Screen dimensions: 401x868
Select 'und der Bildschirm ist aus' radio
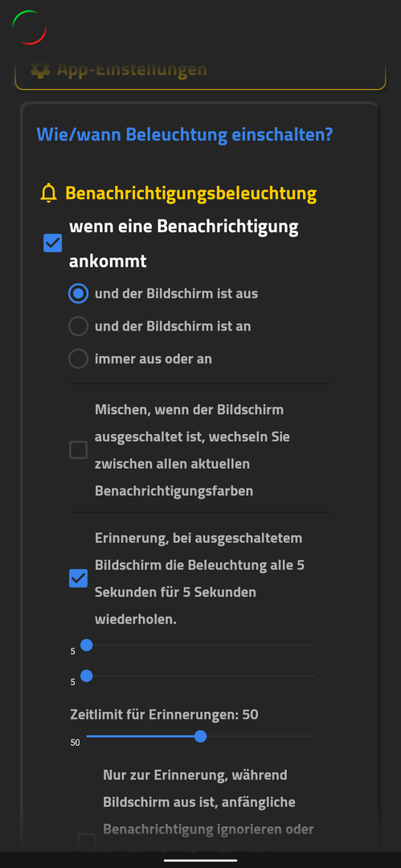tap(78, 293)
